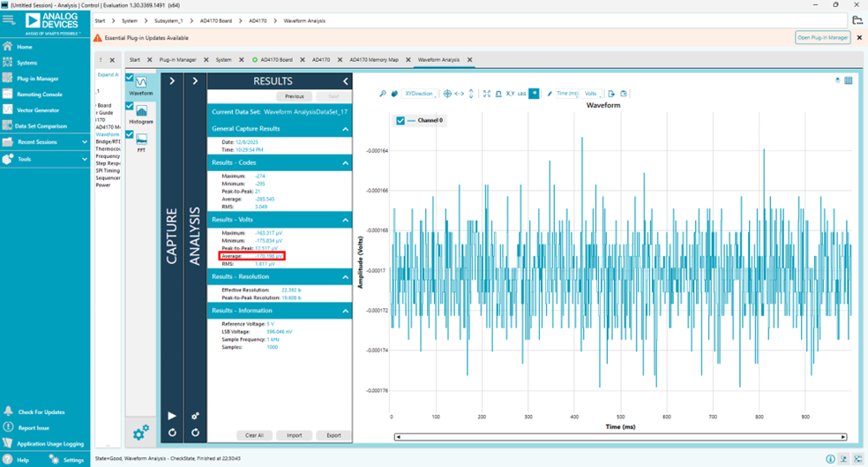Image resolution: width=868 pixels, height=467 pixels.
Task: Run capture with the play button
Action: pos(172,416)
